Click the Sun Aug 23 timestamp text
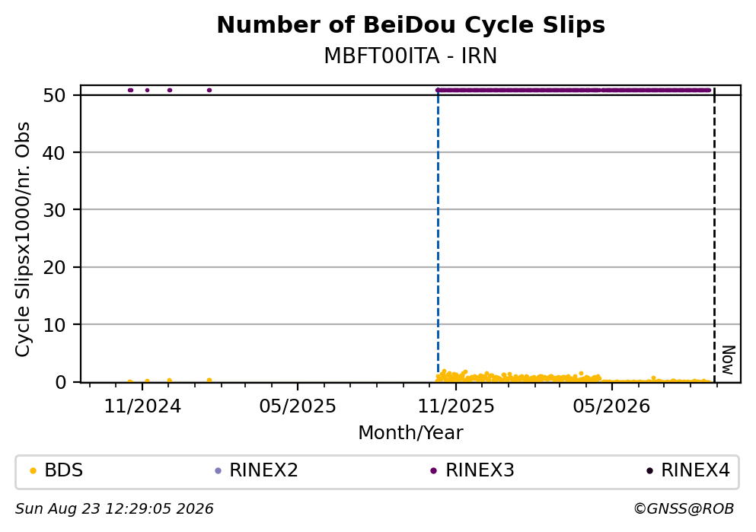Viewport: 756px width, 532px height. 114,509
